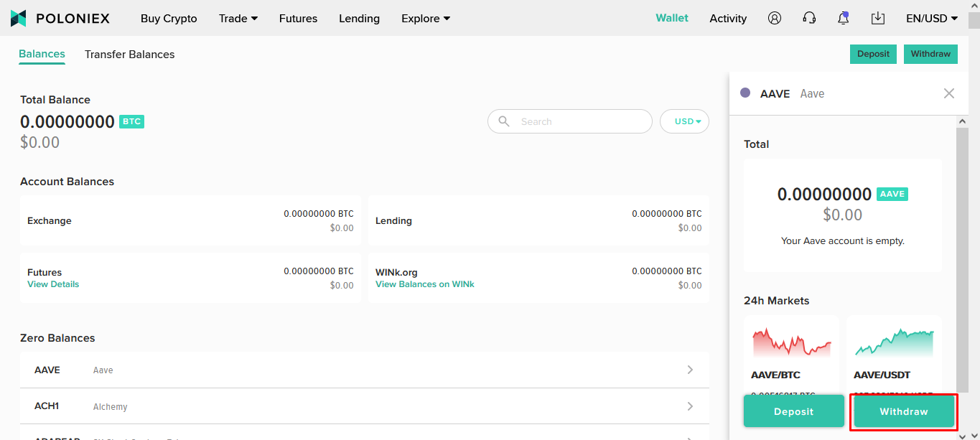
Task: Select the Exchange account balance card
Action: click(x=190, y=220)
